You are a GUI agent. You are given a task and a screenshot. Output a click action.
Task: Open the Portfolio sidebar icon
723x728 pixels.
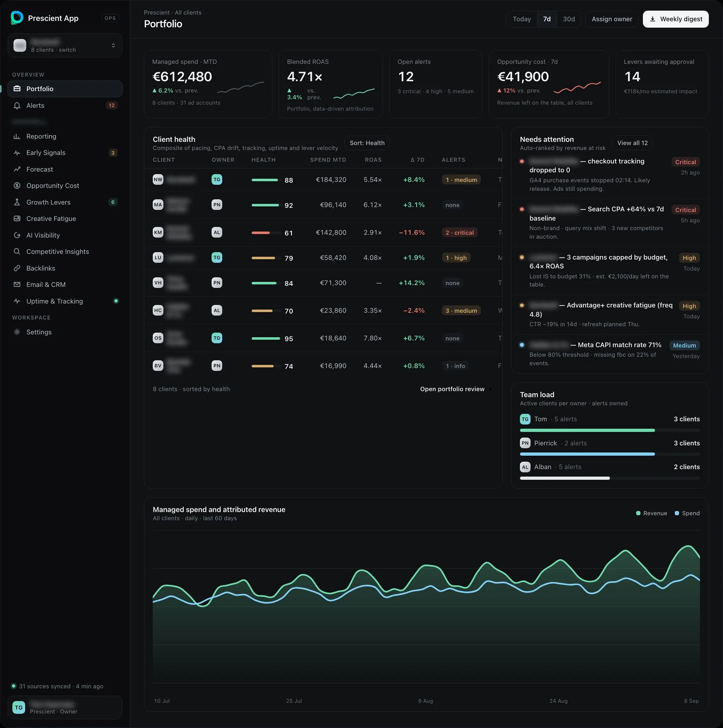(17, 89)
